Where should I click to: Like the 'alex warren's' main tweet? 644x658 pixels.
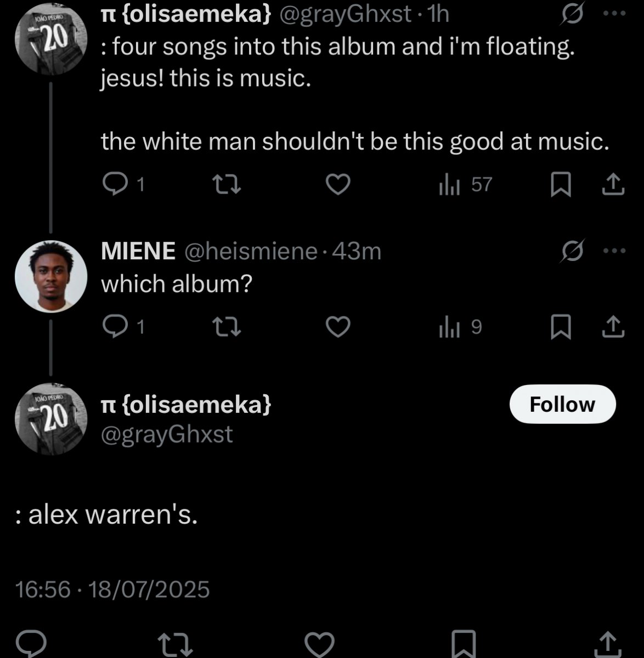pyautogui.click(x=319, y=643)
